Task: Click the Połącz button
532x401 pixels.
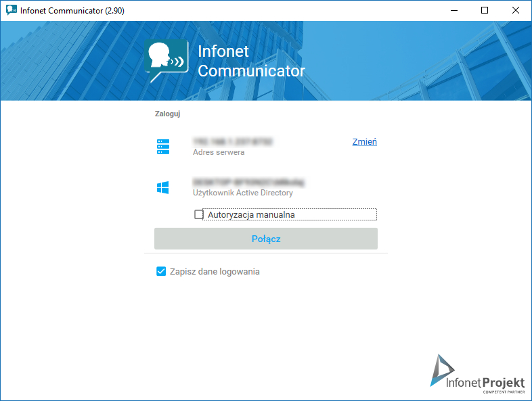Action: [266, 239]
